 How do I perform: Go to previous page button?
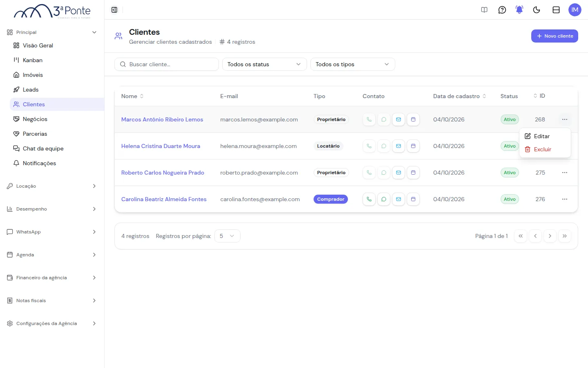(x=535, y=236)
